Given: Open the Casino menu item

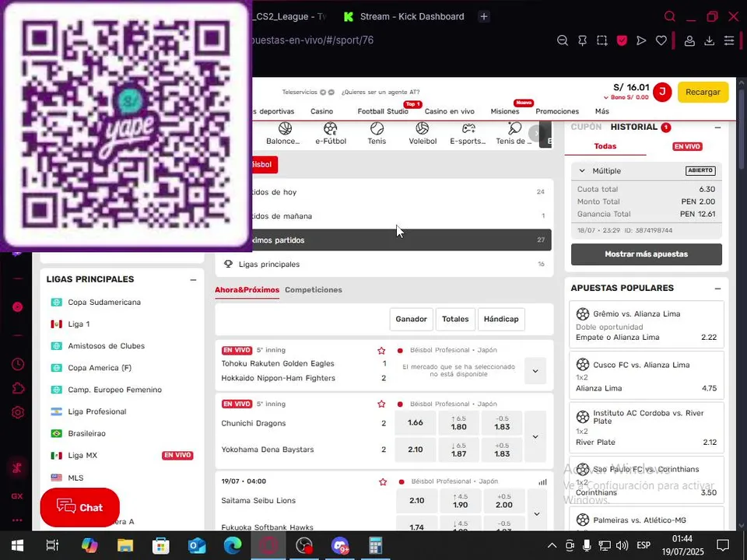Looking at the screenshot, I should [x=321, y=111].
